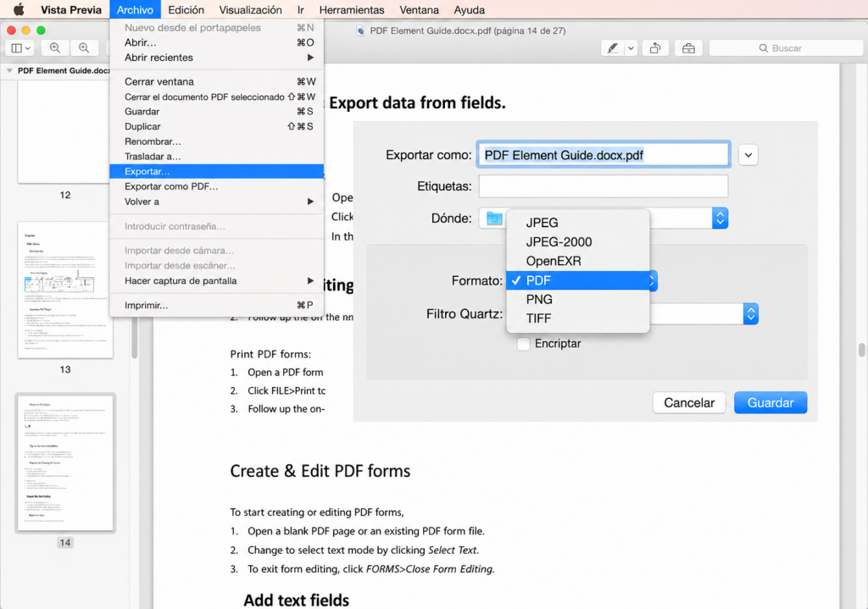Click the zoom in magnifier icon
868x609 pixels.
click(x=84, y=48)
